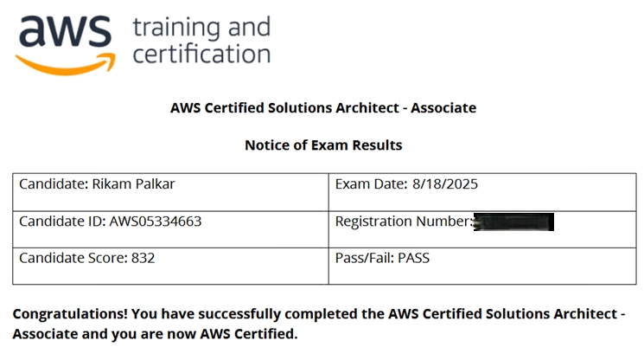
Task: Click the score value 832
Action: point(143,258)
